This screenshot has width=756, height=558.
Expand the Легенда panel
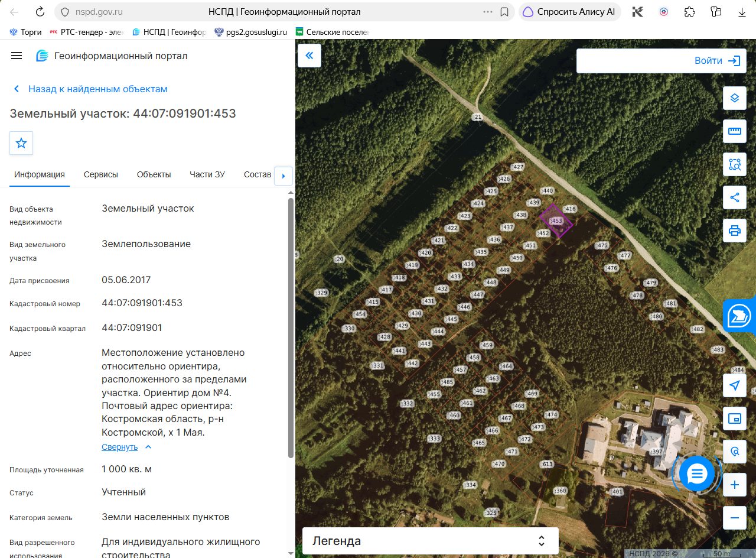pos(431,541)
